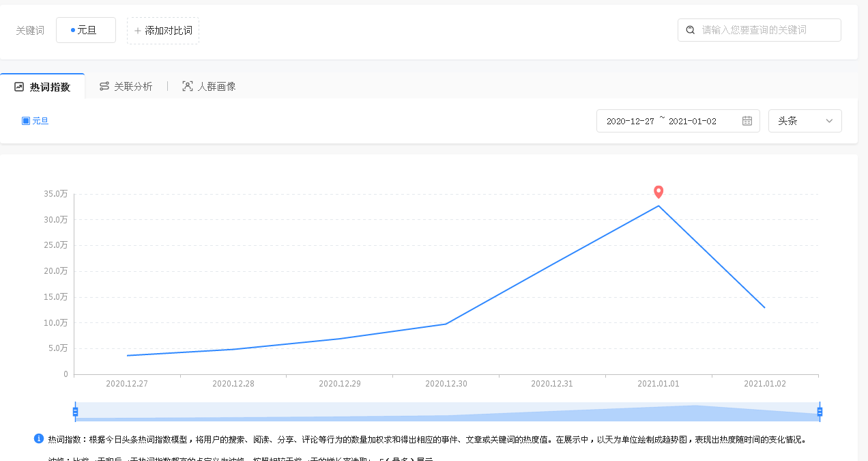Toggle the 元旦 legend series
This screenshot has height=461, width=868.
35,121
